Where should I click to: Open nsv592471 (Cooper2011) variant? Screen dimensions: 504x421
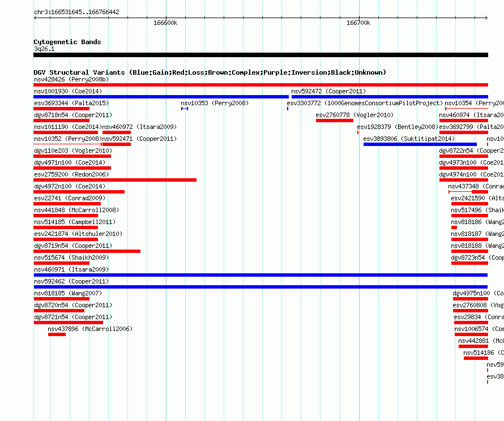point(139,139)
